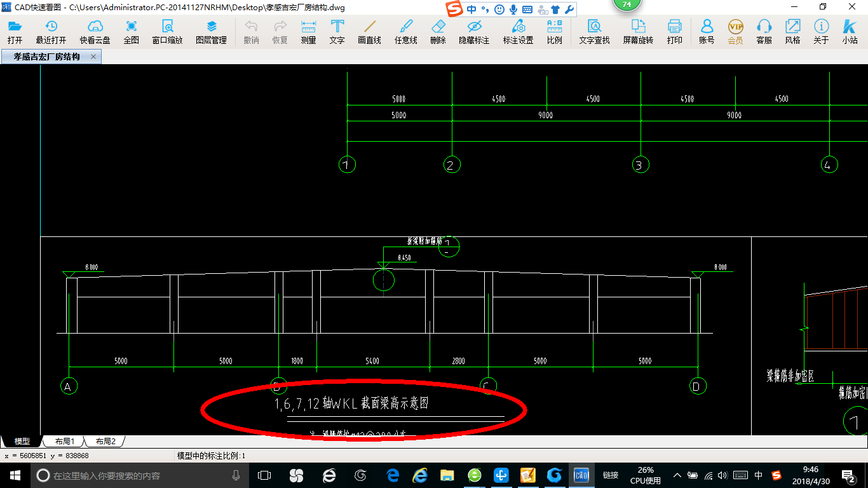Screen dimensions: 868x488
Task: Open the 快看云盘 cloud drive
Action: (x=95, y=32)
